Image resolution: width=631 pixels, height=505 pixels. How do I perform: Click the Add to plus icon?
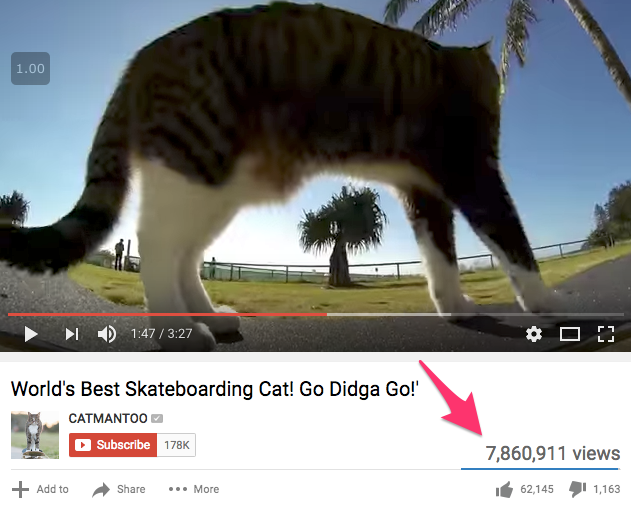click(x=20, y=489)
